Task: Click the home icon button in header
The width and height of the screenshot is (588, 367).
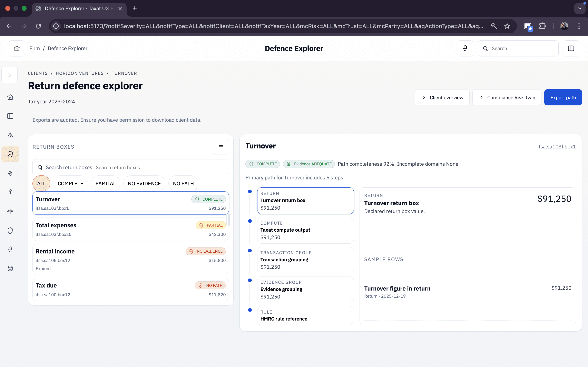Action: tap(17, 48)
